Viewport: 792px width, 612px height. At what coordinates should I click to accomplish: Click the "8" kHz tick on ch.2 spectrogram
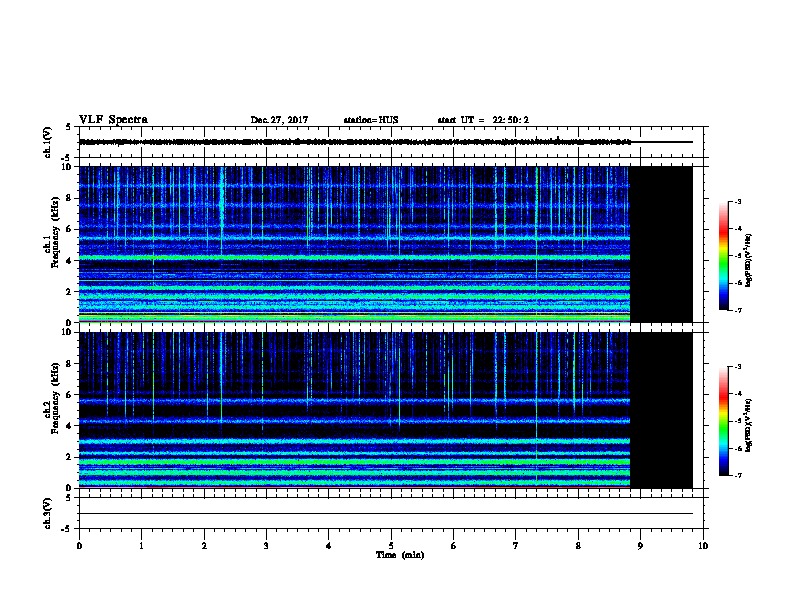coord(70,364)
